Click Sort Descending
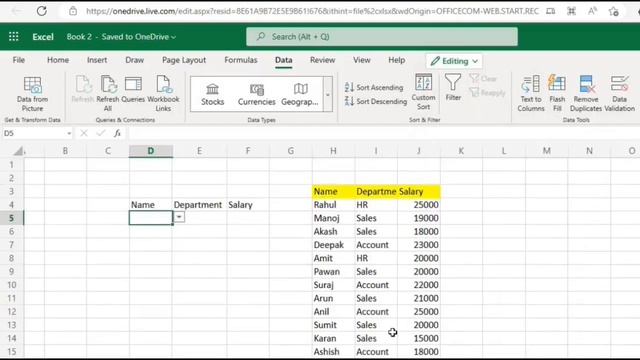This screenshot has width=640, height=360. click(x=376, y=101)
